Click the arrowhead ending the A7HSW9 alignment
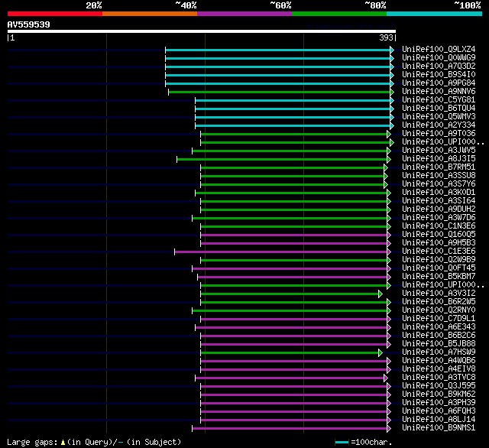This screenshot has height=448, width=489. tap(381, 353)
